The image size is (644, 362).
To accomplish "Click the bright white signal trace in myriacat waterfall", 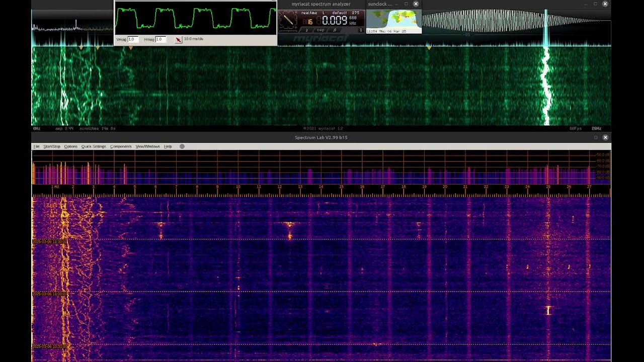I will 546,85.
